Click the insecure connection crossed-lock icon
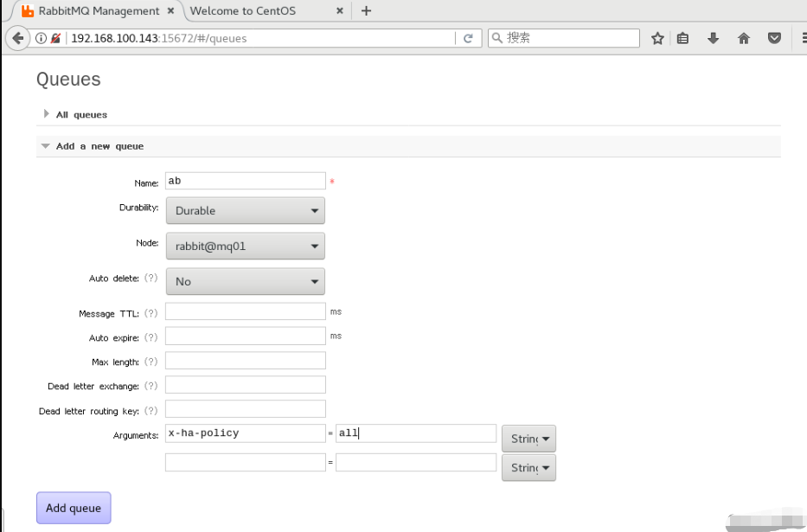 click(55, 38)
